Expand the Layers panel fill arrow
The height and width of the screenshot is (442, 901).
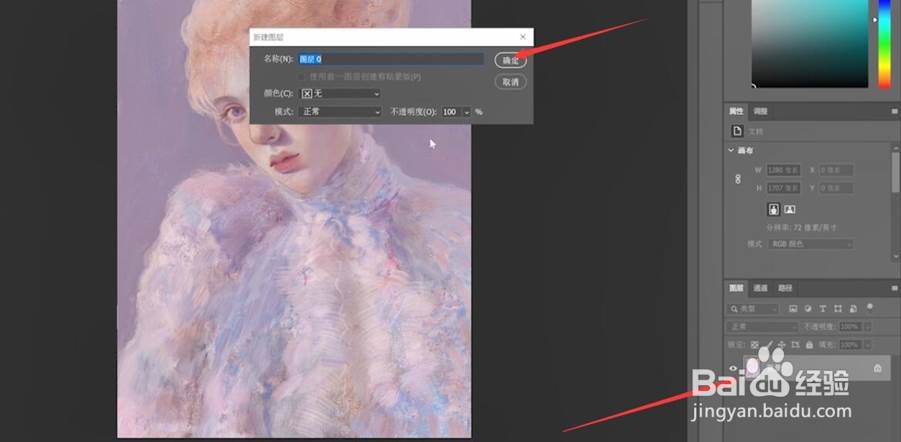point(867,345)
